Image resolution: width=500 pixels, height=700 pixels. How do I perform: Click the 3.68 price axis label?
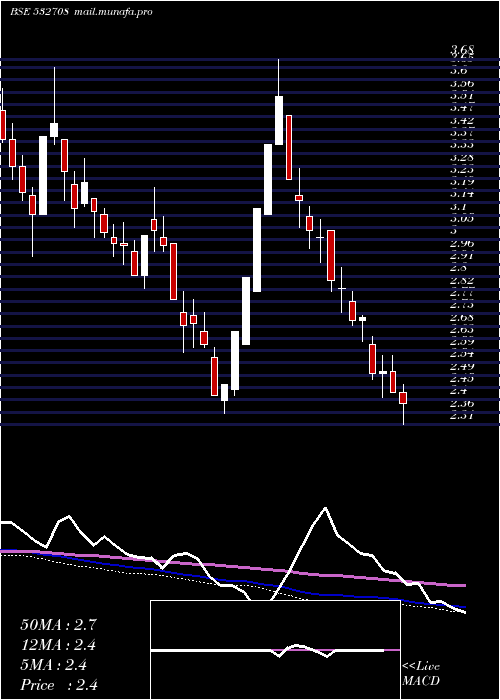coord(462,49)
